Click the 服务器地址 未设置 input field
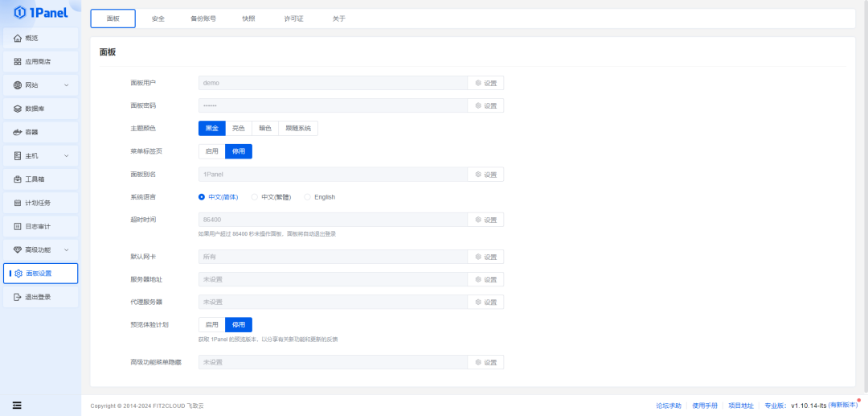The height and width of the screenshot is (416, 868). tap(334, 280)
